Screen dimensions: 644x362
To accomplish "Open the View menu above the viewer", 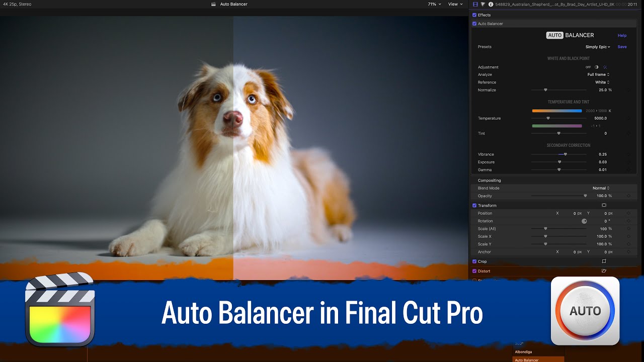I will pyautogui.click(x=455, y=4).
